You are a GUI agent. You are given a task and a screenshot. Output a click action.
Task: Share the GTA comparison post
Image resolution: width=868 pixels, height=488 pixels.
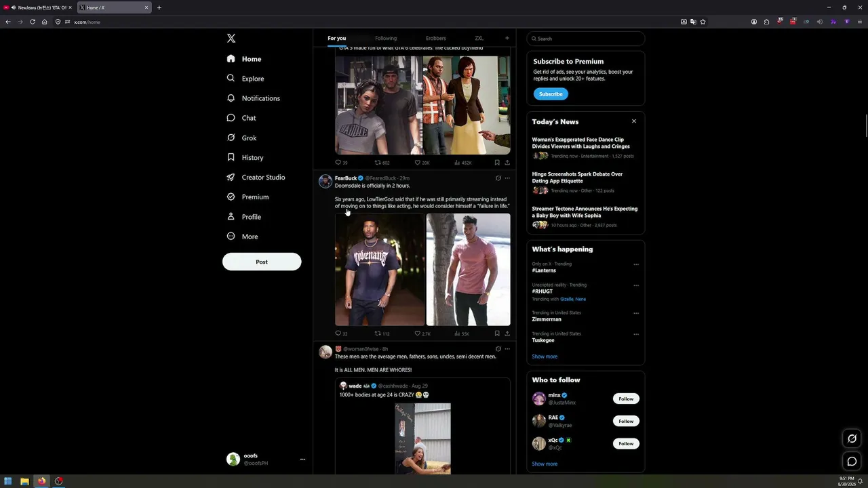click(x=507, y=163)
